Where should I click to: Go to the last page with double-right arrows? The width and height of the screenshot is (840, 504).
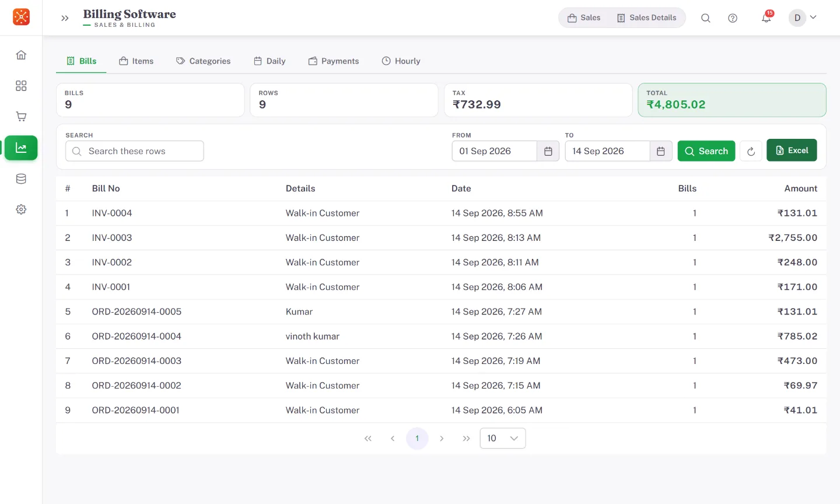pos(466,439)
